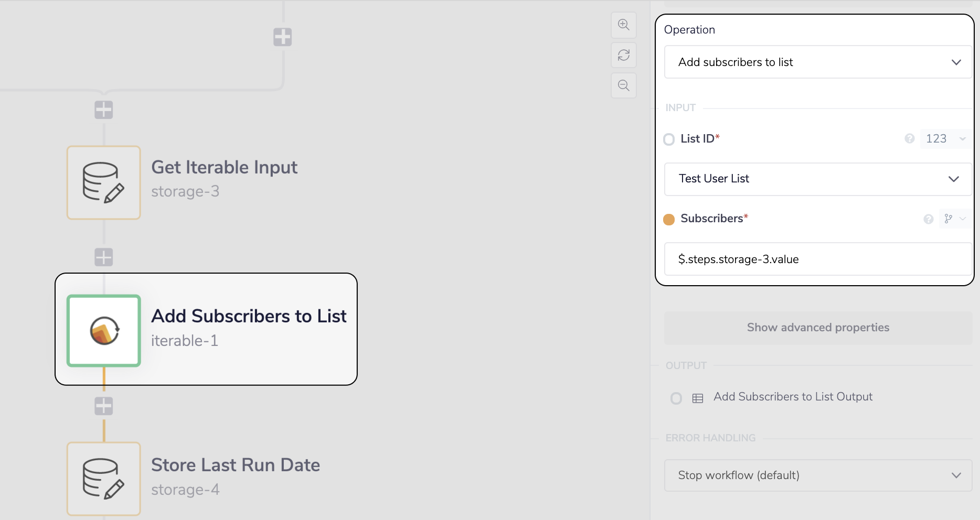Open the help tooltip icon next to List ID

tap(910, 139)
